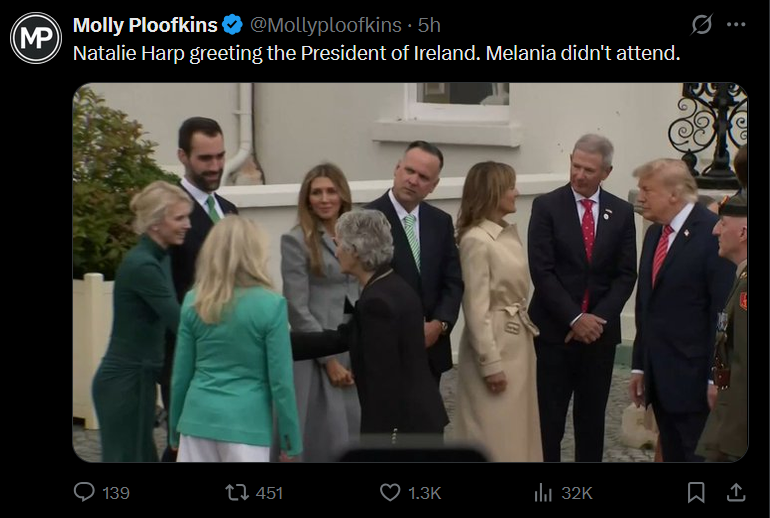This screenshot has height=518, width=770.
Task: Click the 1.3K likes count
Action: click(x=425, y=492)
